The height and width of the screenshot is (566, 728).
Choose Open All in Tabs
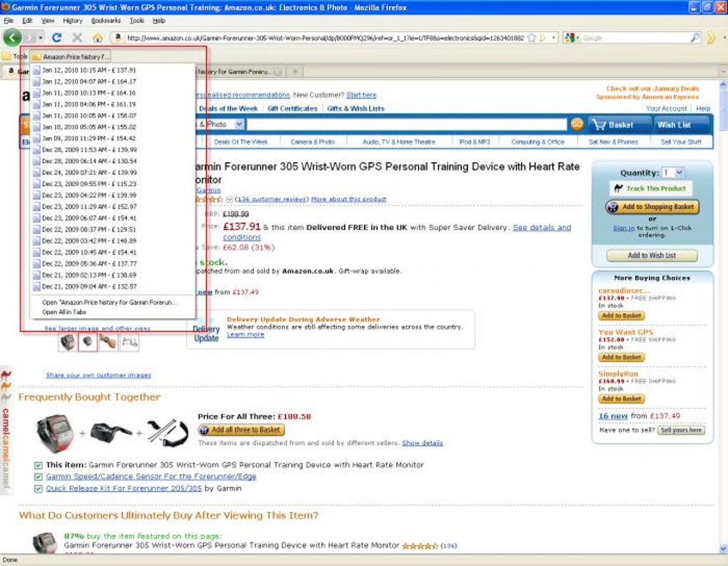112,312
